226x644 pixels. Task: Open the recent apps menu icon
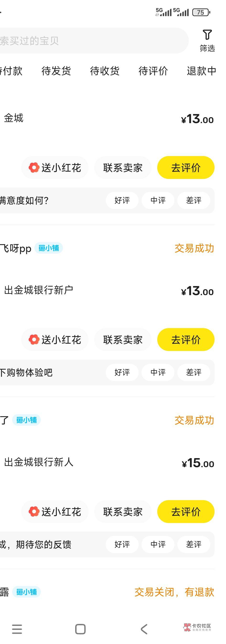(17, 629)
